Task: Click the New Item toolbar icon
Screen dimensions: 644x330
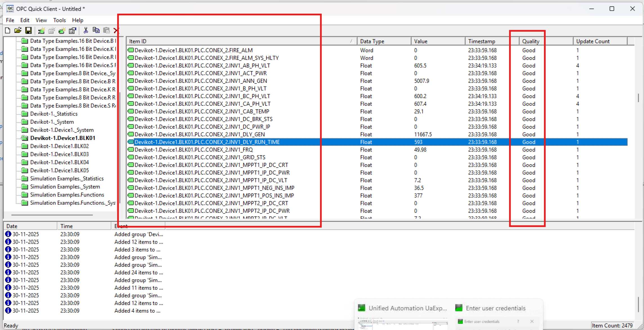Action: pyautogui.click(x=62, y=30)
